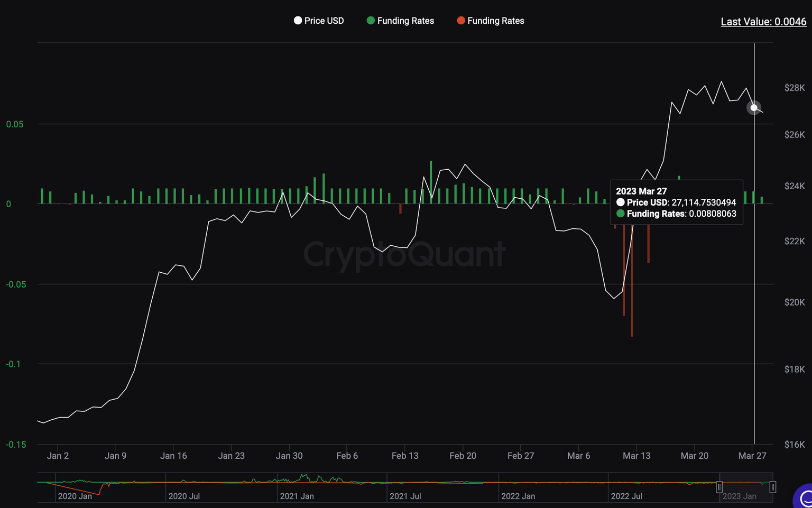The height and width of the screenshot is (508, 812).
Task: Click the $28K label on the price axis
Action: (x=795, y=88)
